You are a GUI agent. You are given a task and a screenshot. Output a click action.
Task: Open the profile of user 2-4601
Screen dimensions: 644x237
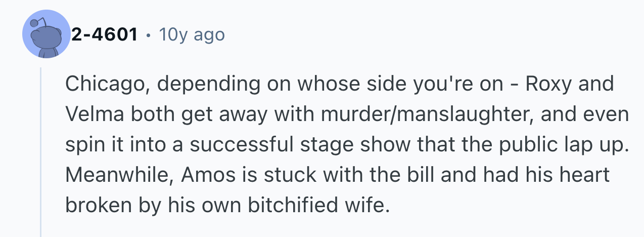pos(105,34)
